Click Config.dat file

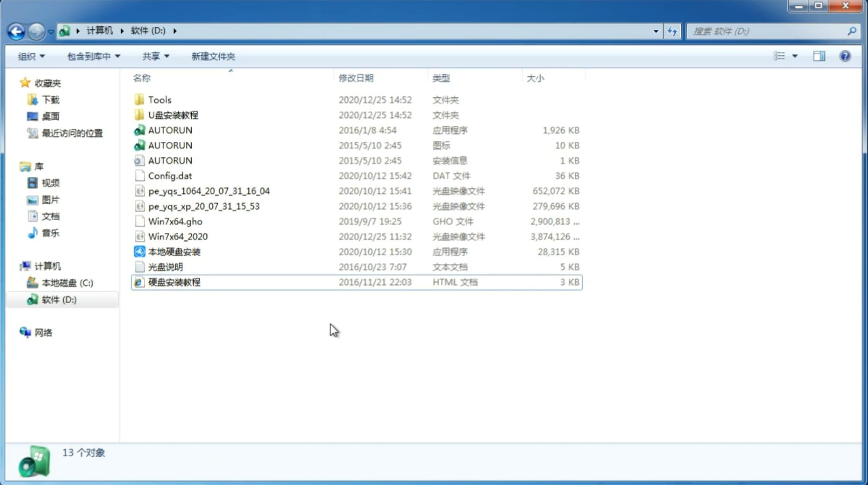pos(170,175)
